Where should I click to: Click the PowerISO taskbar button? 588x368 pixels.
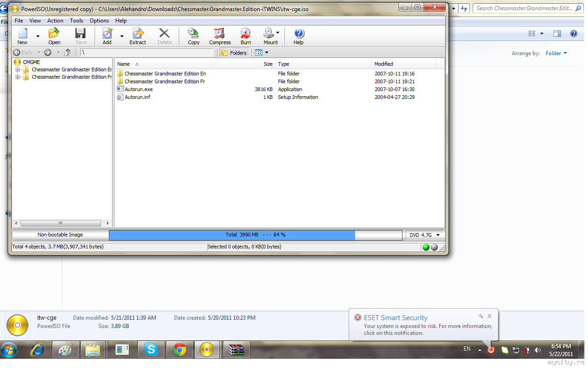coord(207,350)
